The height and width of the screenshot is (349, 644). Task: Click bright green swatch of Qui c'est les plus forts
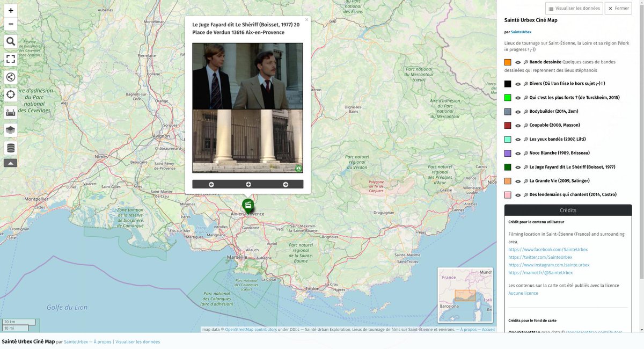click(x=508, y=98)
